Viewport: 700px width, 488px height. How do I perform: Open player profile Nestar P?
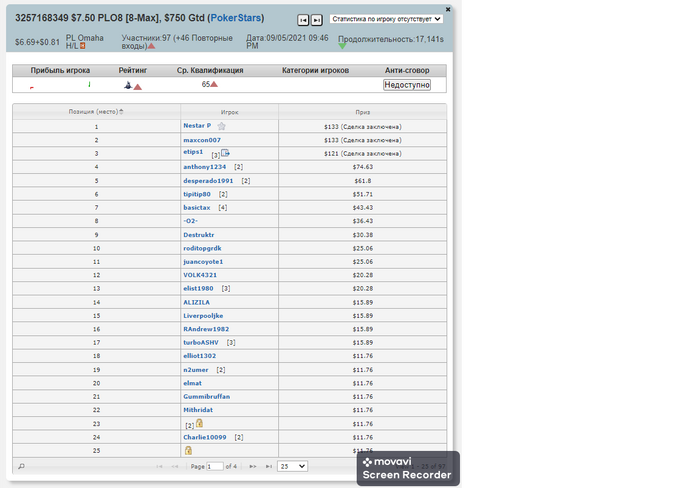197,125
